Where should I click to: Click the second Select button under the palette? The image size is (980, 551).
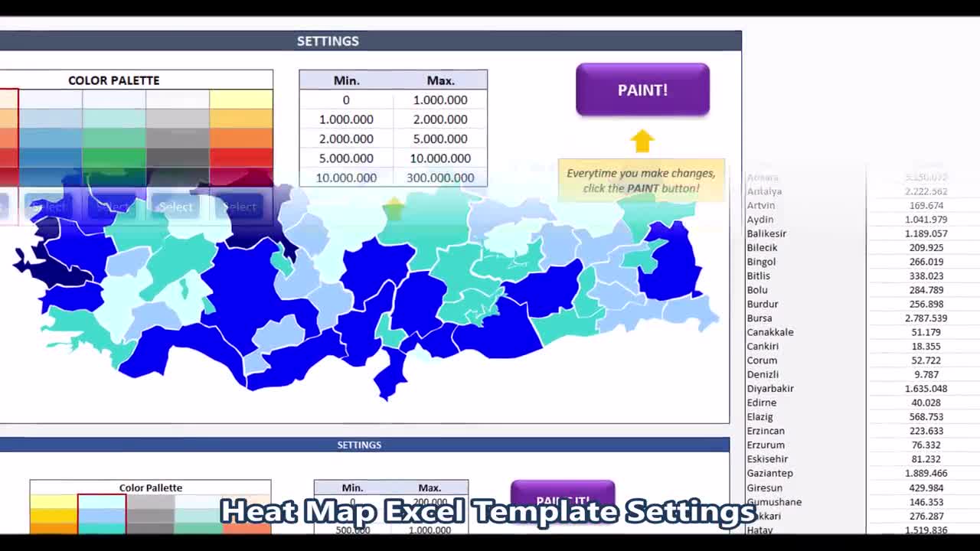tap(112, 206)
